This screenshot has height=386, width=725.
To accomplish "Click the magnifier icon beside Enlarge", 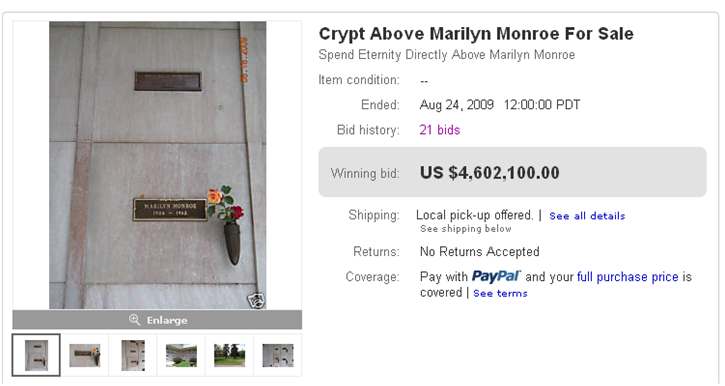I will click(134, 320).
